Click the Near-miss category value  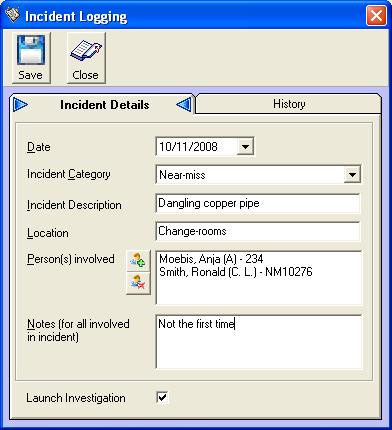coord(182,175)
